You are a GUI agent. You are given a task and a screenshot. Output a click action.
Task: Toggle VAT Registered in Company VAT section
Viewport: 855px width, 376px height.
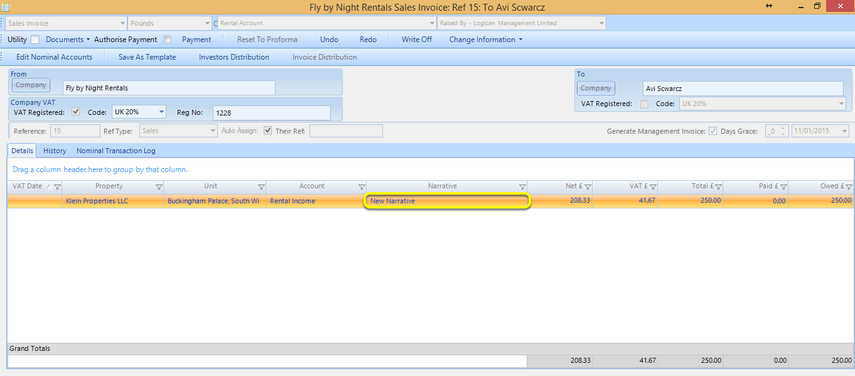coord(76,112)
